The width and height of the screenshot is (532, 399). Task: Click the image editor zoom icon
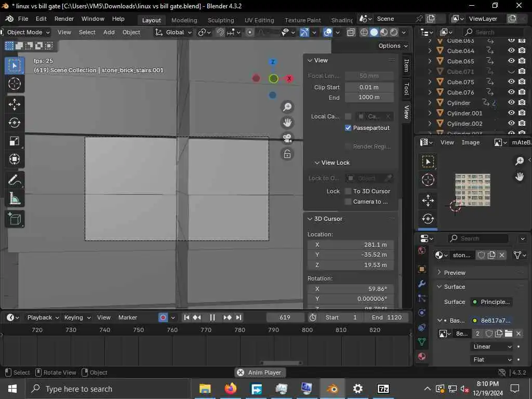coord(520,161)
